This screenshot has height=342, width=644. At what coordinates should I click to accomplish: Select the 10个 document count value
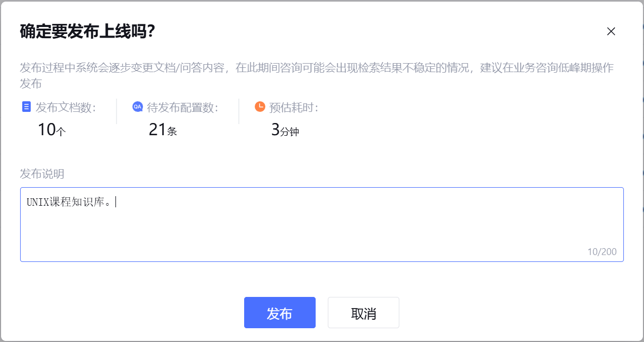[x=52, y=129]
